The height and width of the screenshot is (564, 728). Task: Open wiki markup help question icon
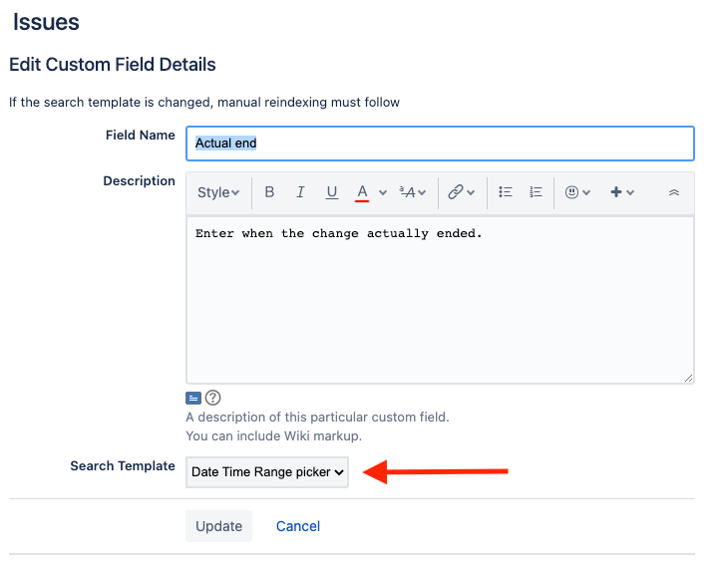212,398
